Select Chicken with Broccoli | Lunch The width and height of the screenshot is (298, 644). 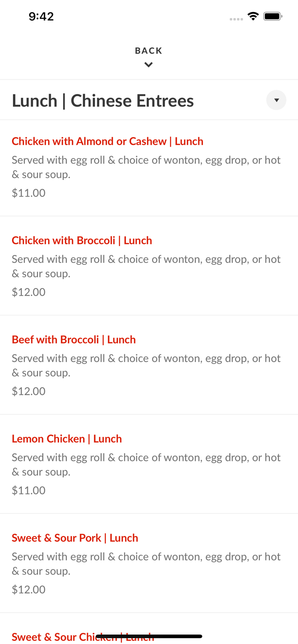coord(82,240)
